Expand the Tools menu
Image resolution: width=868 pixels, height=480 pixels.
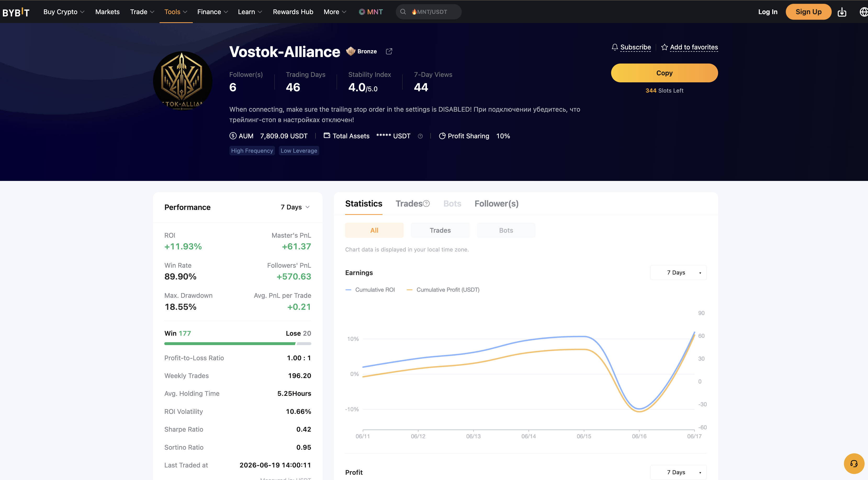click(x=176, y=12)
